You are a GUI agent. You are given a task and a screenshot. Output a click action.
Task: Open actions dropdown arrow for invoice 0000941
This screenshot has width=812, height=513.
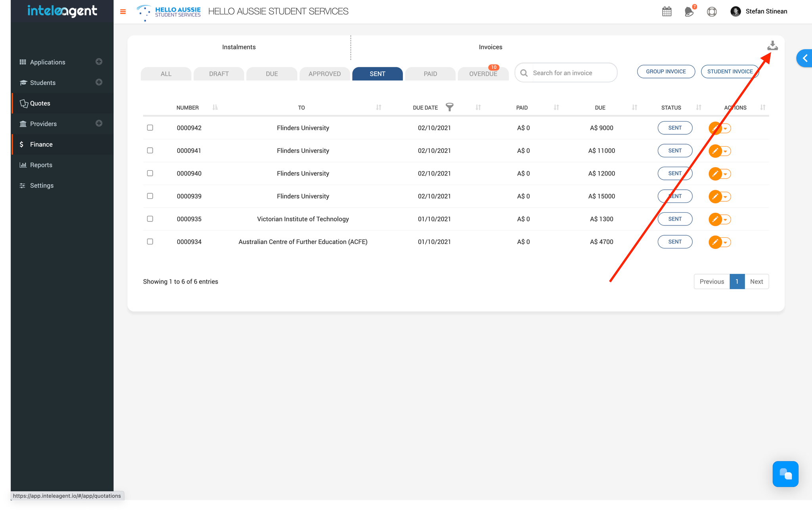point(726,151)
